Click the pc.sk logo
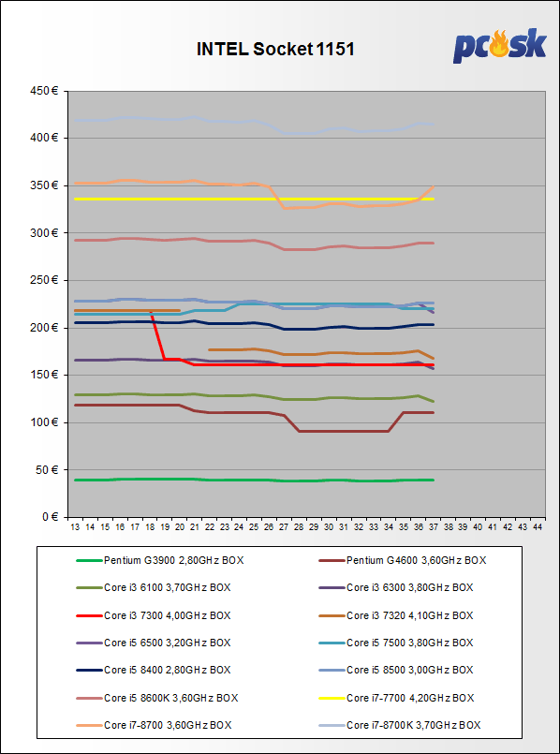Screen dimensions: 560x754 [x=500, y=46]
